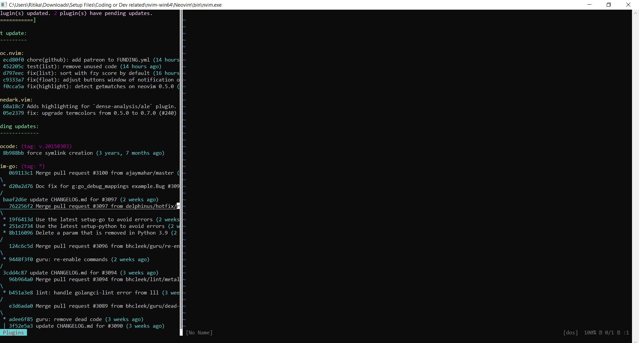Click the [dos] file format indicator
The height and width of the screenshot is (343, 644).
tap(570, 332)
